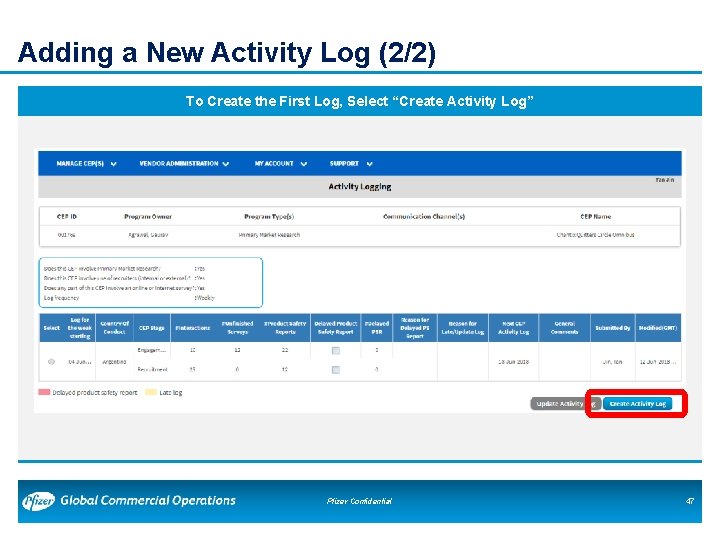Click the #Delayed PSR column header
The height and width of the screenshot is (540, 720).
[x=377, y=328]
